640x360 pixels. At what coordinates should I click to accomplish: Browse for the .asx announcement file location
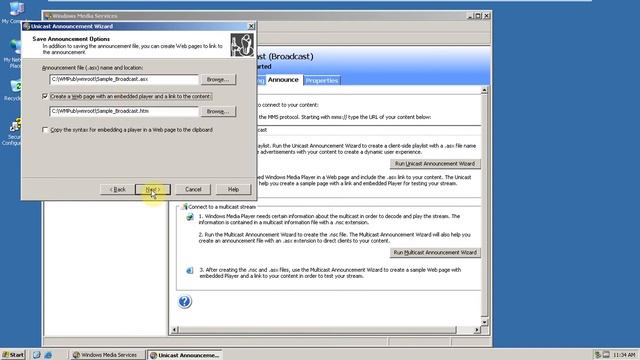point(218,80)
